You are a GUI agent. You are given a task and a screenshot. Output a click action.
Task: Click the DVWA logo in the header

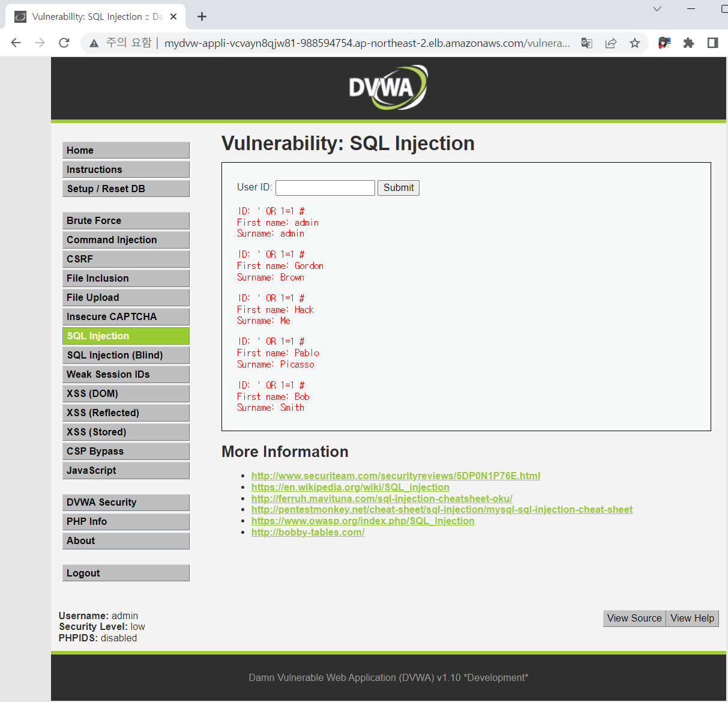[x=388, y=88]
